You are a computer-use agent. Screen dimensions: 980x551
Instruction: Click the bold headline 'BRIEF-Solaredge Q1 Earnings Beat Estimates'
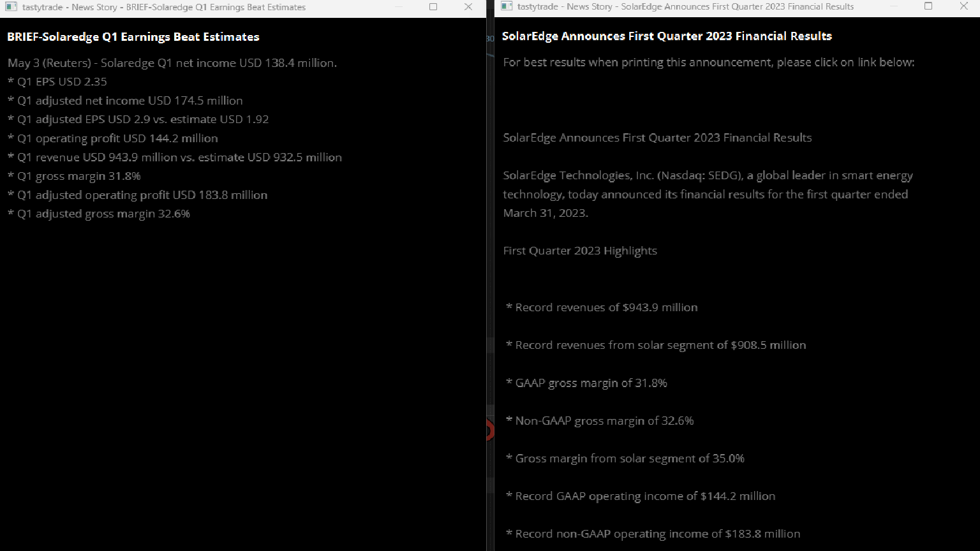click(x=133, y=37)
